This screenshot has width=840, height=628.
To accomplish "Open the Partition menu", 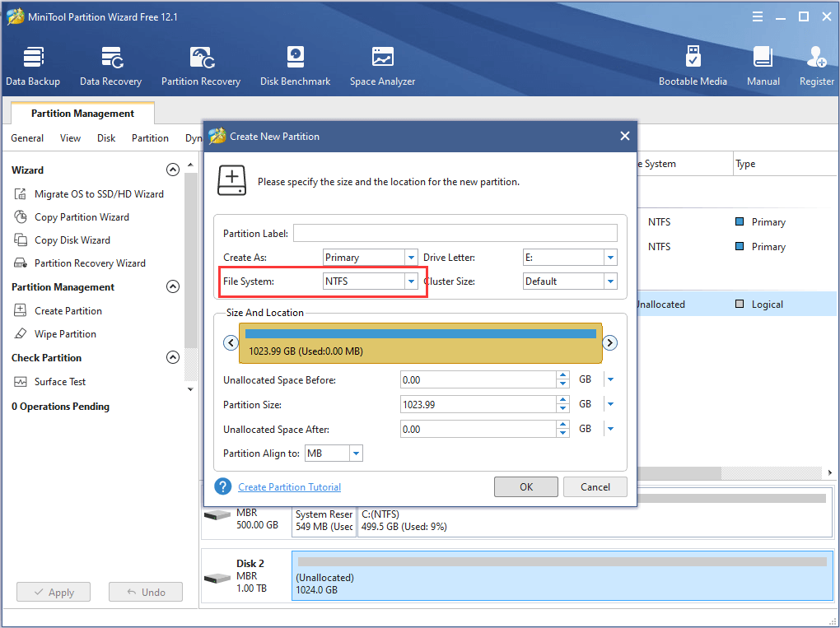I will [x=150, y=138].
